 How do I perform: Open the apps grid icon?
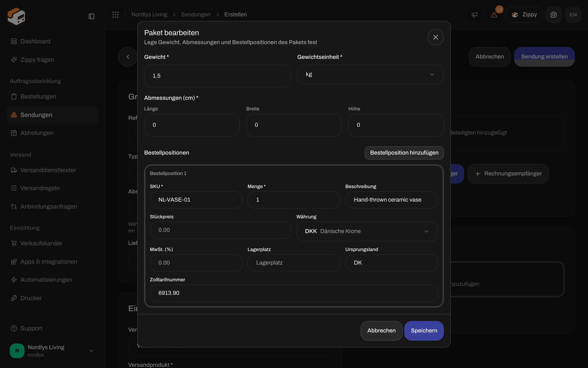tap(115, 15)
